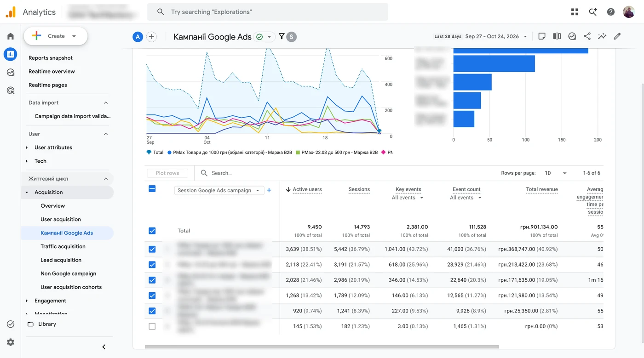Open Event count All events dropdown
The height and width of the screenshot is (358, 644).
pyautogui.click(x=466, y=198)
